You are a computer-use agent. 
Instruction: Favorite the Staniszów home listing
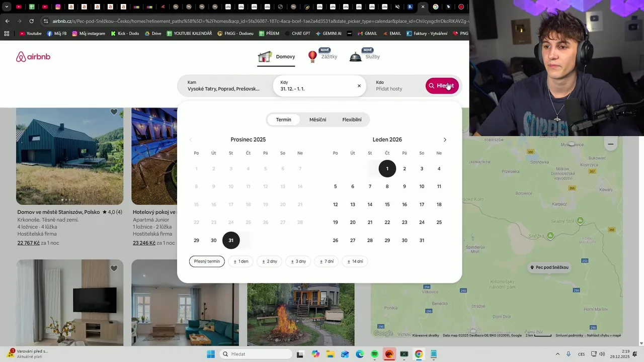pos(114,112)
